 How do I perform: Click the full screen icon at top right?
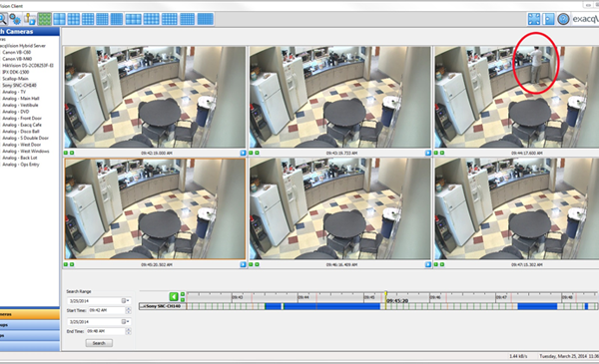click(534, 19)
